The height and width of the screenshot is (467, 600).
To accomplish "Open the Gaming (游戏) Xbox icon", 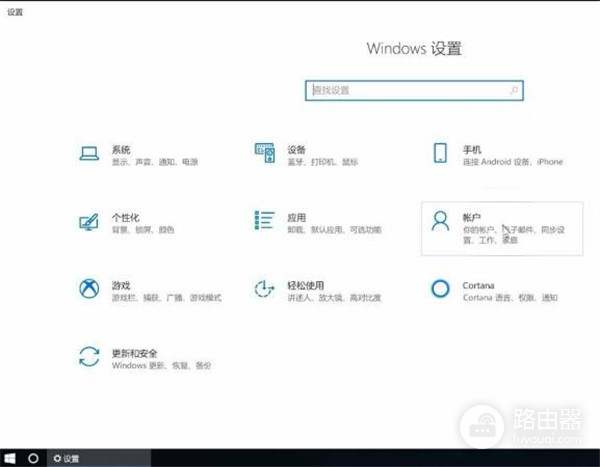I will pyautogui.click(x=89, y=289).
